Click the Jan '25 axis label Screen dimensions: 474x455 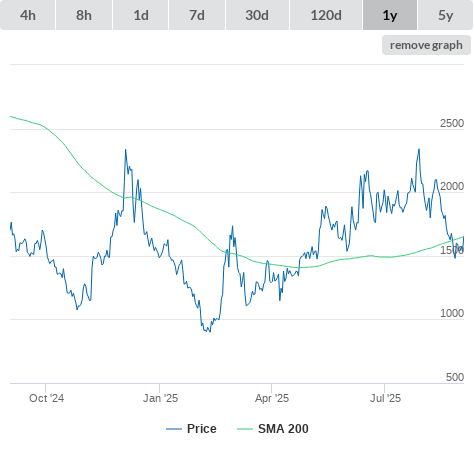(160, 398)
